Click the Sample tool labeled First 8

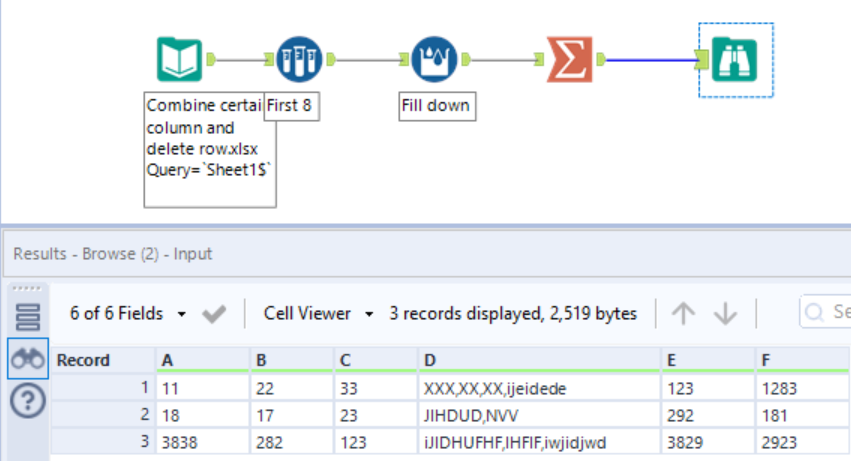(297, 60)
